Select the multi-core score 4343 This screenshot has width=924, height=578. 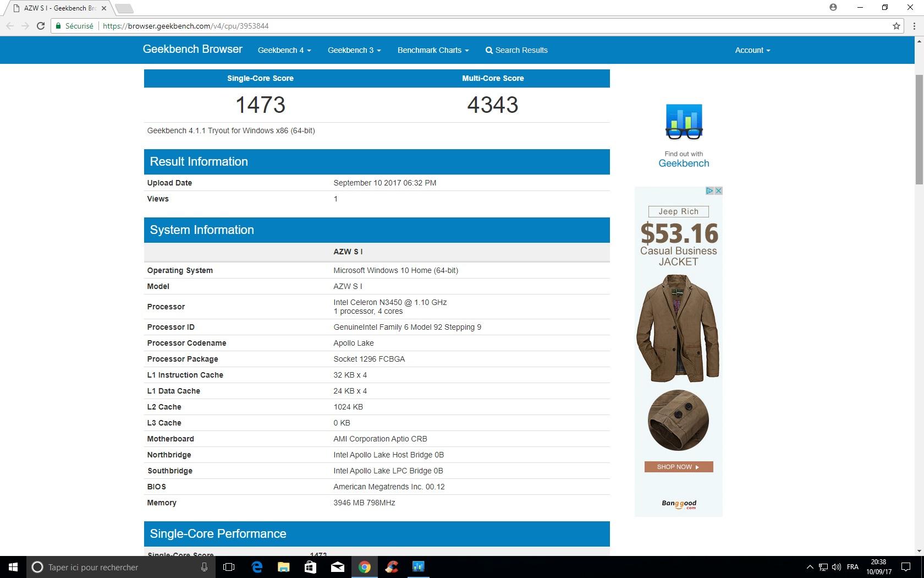[x=493, y=105]
